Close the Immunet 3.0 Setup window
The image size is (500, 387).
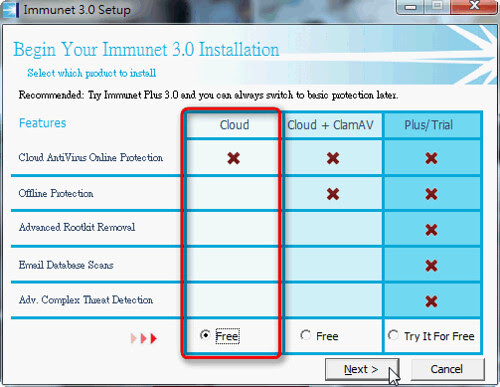tap(474, 7)
